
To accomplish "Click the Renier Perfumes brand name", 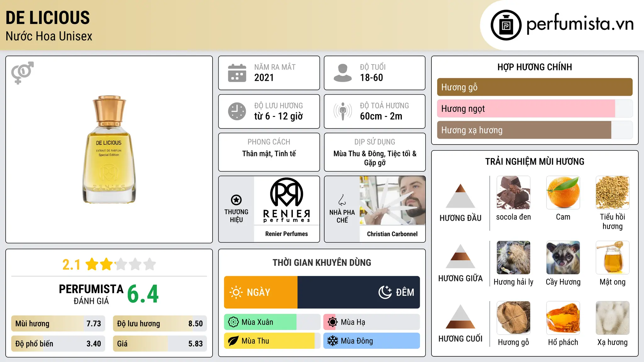I will tap(286, 234).
